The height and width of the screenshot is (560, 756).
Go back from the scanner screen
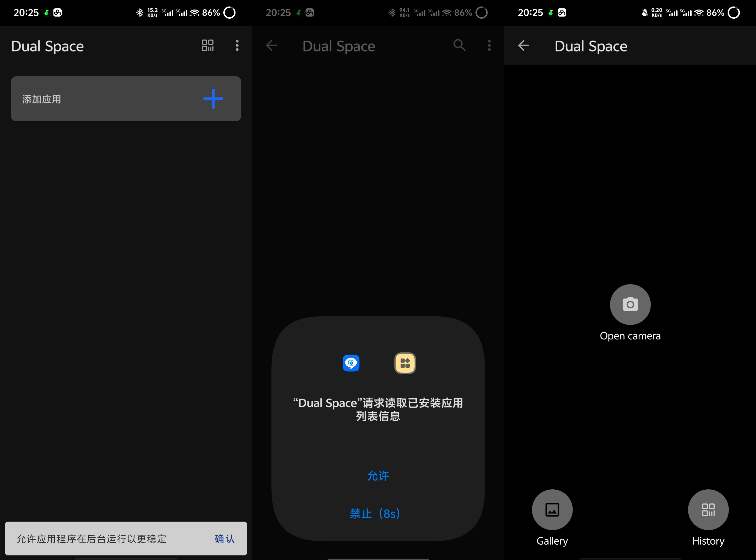523,45
